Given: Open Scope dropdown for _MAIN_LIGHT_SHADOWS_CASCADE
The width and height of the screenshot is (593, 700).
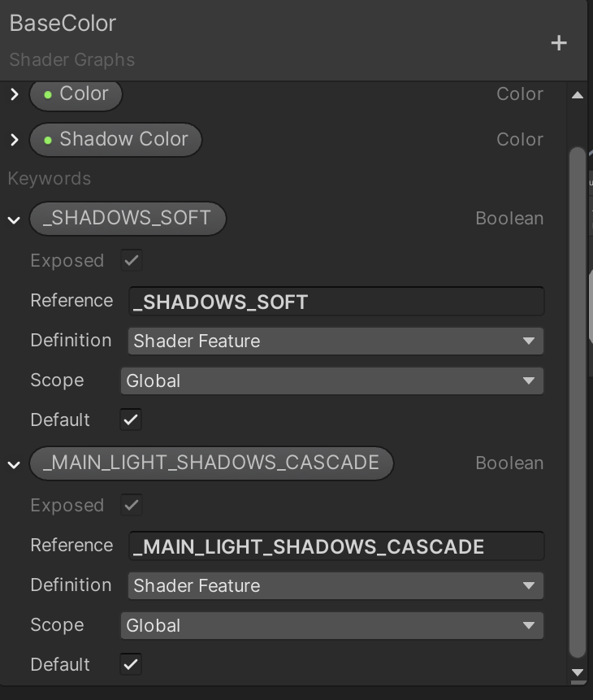Looking at the screenshot, I should 331,625.
